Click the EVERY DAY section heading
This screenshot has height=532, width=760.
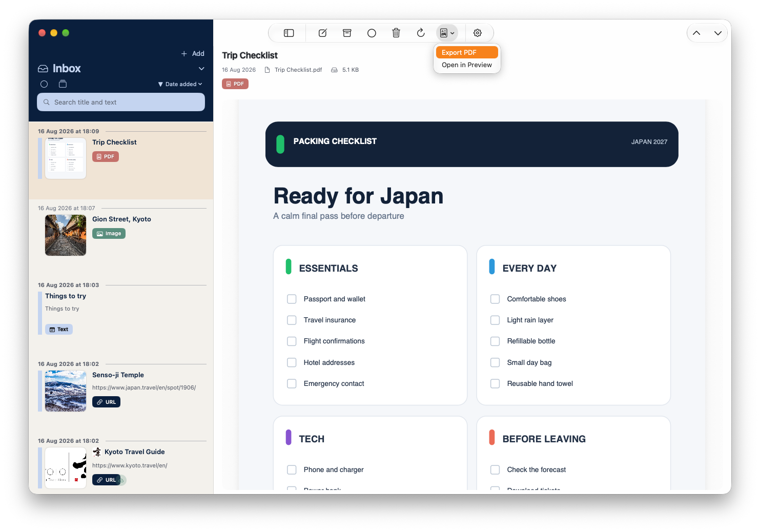pyautogui.click(x=529, y=269)
